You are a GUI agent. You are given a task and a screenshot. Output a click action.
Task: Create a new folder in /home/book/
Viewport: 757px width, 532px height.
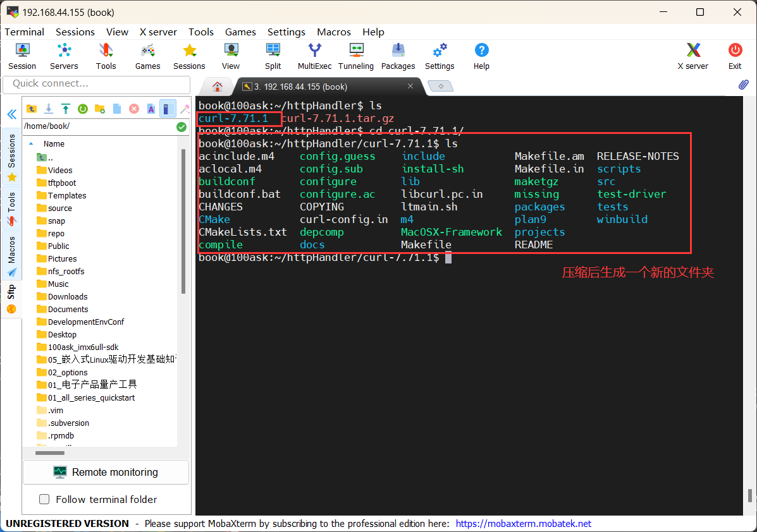point(100,108)
